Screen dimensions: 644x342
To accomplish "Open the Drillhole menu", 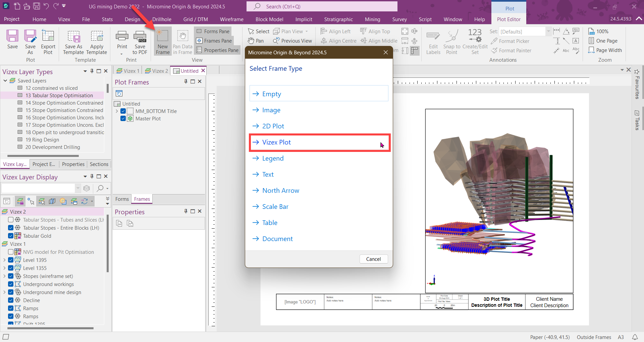I will pos(162,19).
